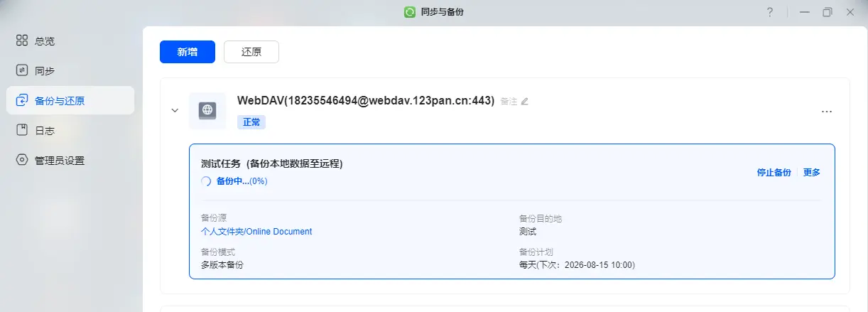Image resolution: width=868 pixels, height=312 pixels.
Task: Click the WebDAV connection title text
Action: pyautogui.click(x=366, y=101)
